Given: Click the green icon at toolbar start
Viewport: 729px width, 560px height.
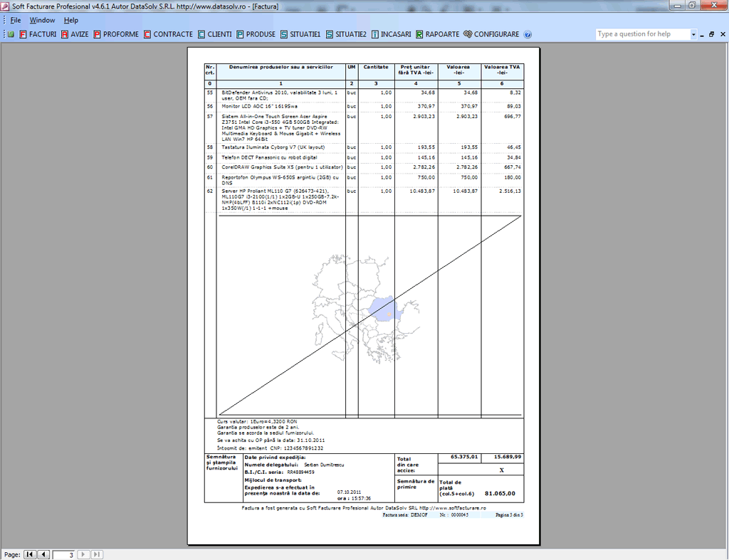Looking at the screenshot, I should tap(11, 34).
